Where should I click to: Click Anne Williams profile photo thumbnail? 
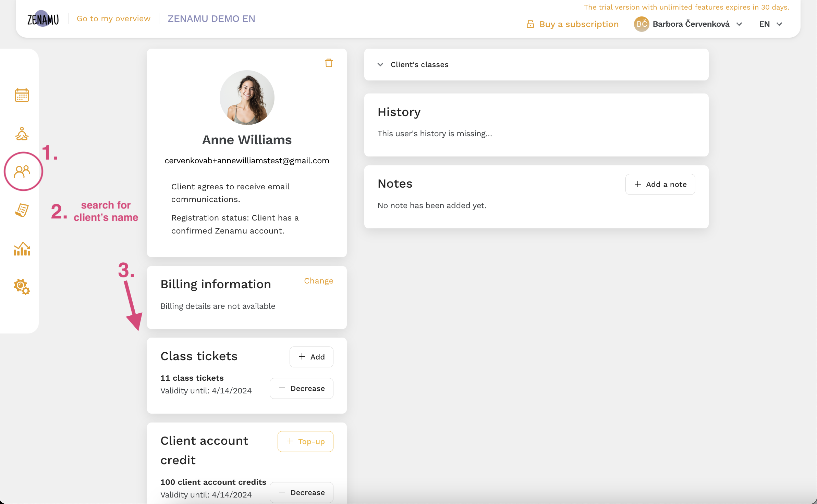tap(247, 97)
